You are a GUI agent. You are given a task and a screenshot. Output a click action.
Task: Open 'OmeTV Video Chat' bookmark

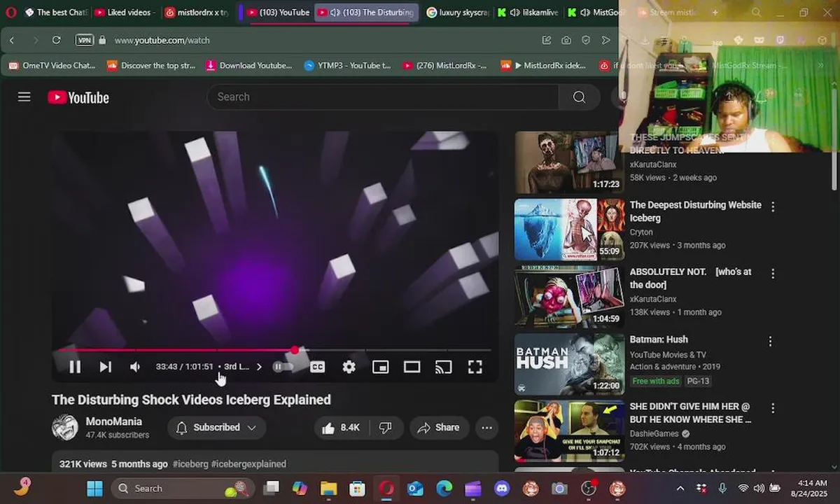(x=52, y=65)
